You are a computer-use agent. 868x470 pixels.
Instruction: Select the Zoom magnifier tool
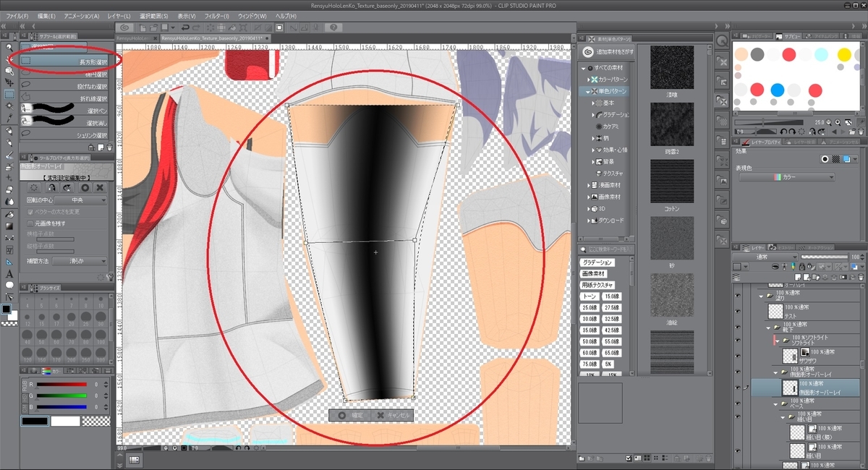(x=9, y=48)
